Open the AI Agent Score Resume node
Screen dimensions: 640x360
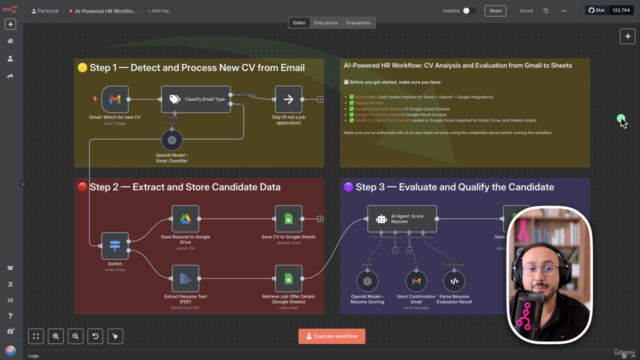click(402, 219)
